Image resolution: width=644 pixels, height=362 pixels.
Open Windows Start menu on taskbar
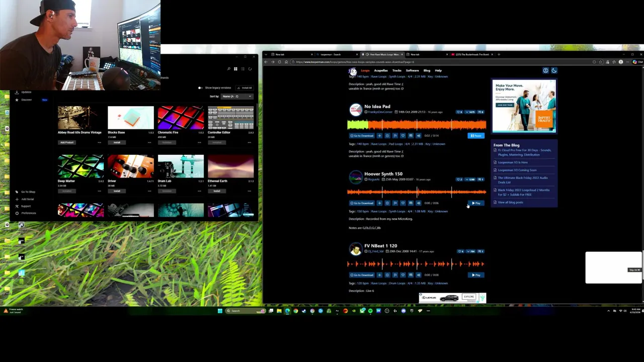click(220, 311)
